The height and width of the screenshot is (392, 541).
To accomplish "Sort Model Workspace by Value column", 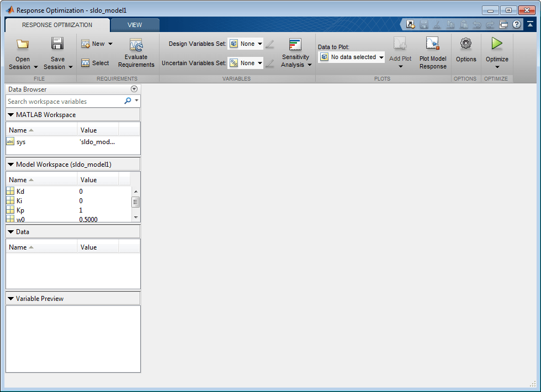I will point(98,180).
